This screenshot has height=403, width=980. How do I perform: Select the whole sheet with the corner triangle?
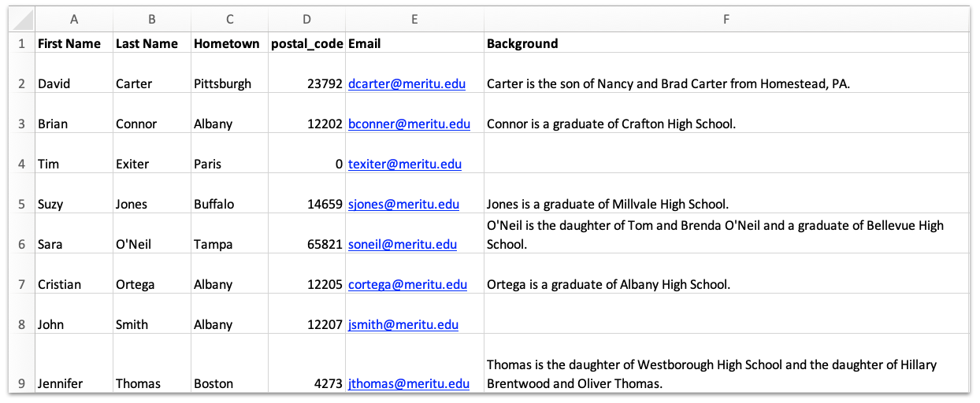click(x=22, y=19)
